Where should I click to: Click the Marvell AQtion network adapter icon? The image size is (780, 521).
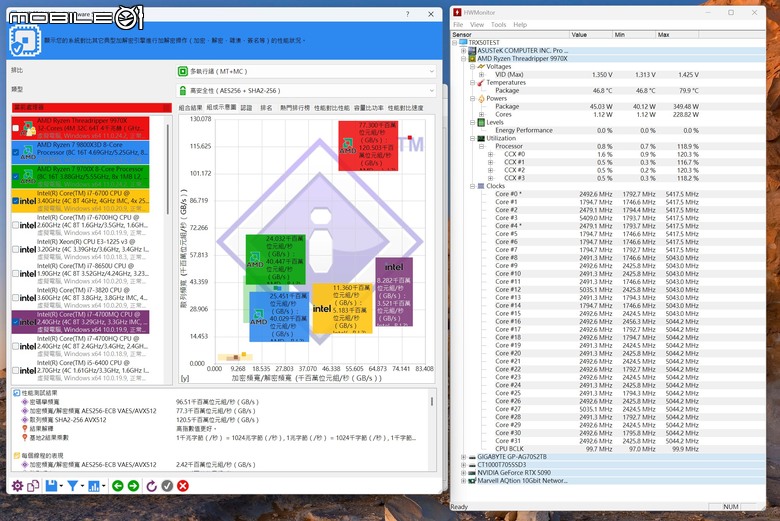click(472, 481)
